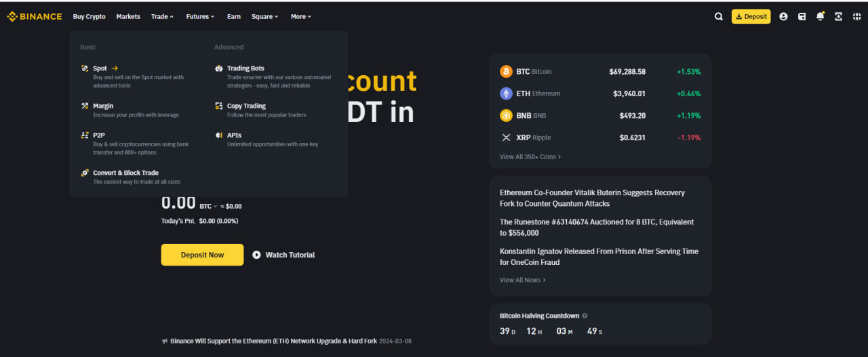The height and width of the screenshot is (357, 868).
Task: Click the XRP price $0.6231
Action: [633, 138]
